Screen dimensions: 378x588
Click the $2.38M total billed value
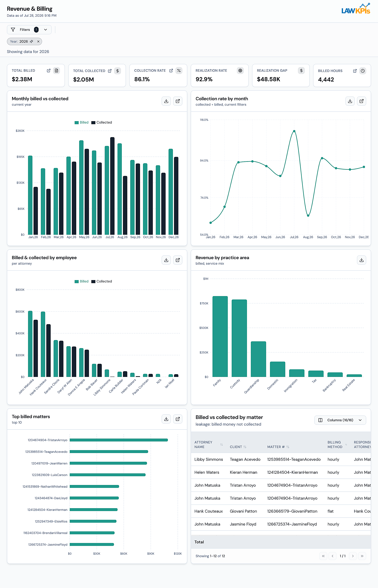click(22, 79)
